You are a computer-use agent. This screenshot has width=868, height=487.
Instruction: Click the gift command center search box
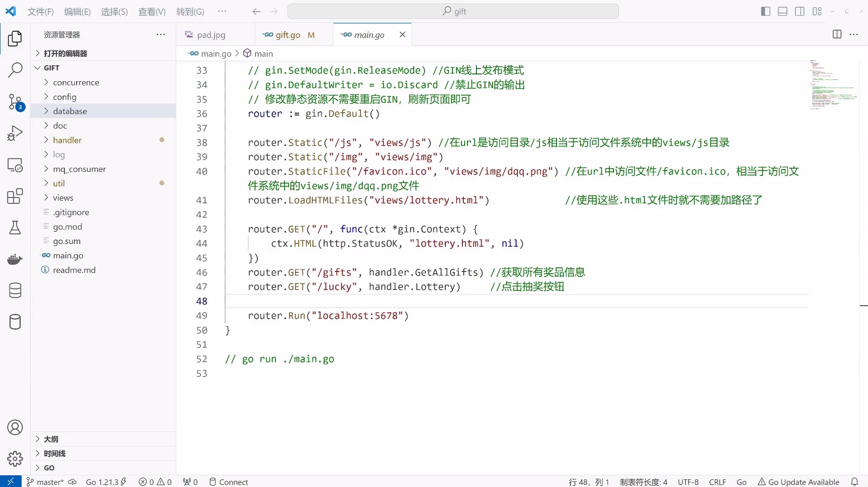point(453,11)
